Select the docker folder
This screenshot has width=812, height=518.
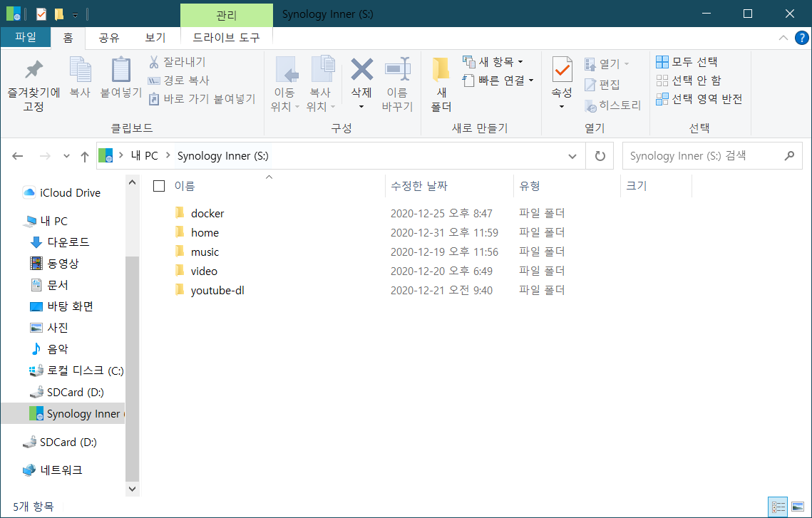pyautogui.click(x=207, y=213)
